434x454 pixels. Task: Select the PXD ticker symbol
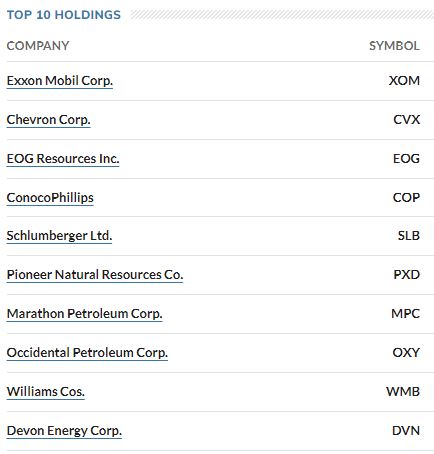click(406, 275)
